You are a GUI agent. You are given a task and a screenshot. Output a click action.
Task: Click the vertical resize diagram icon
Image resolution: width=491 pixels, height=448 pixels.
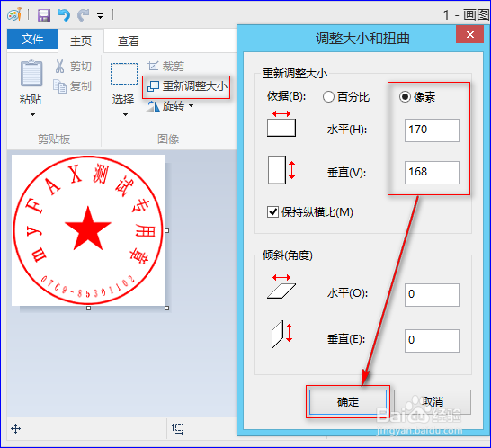tap(281, 169)
